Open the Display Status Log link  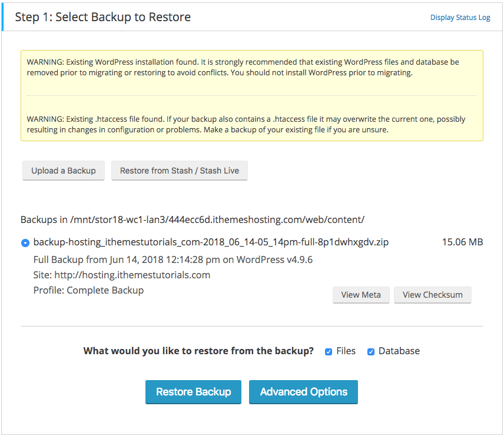tap(460, 17)
